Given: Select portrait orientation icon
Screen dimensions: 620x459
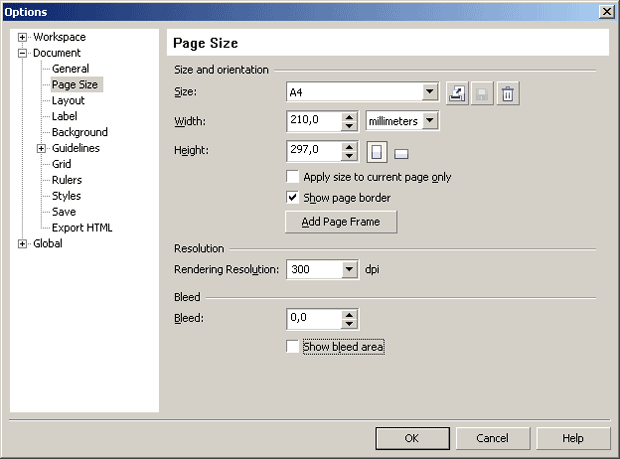Looking at the screenshot, I should click(376, 152).
